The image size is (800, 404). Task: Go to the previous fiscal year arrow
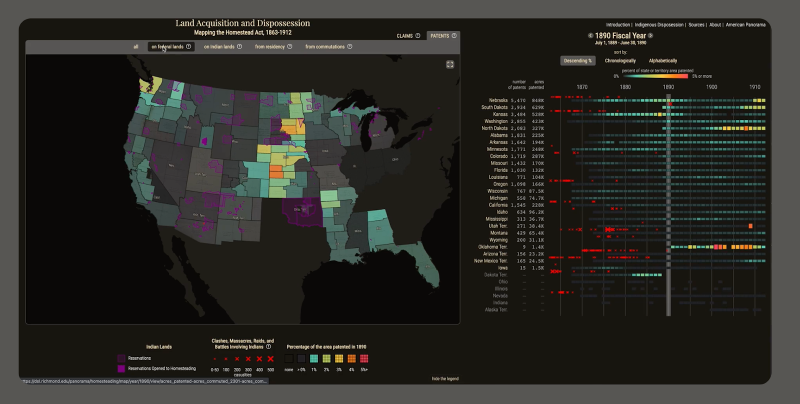click(x=590, y=36)
